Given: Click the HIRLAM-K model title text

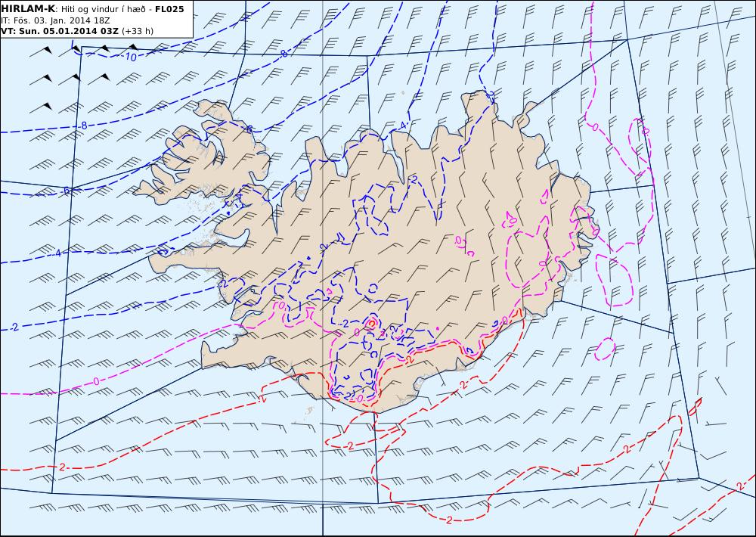Looking at the screenshot, I should coord(28,8).
